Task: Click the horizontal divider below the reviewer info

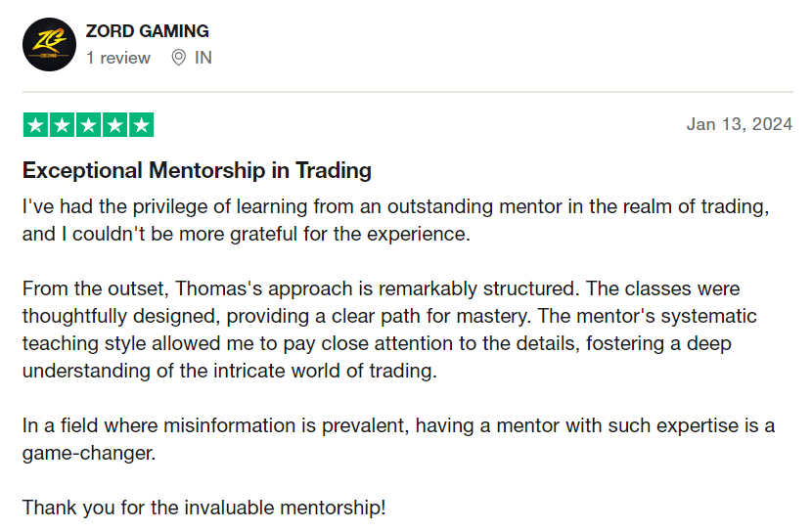Action: 407,92
